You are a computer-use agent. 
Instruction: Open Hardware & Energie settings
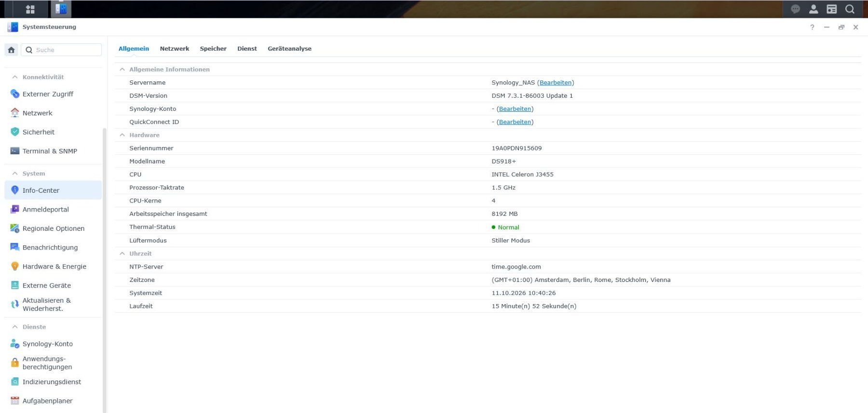click(x=53, y=266)
